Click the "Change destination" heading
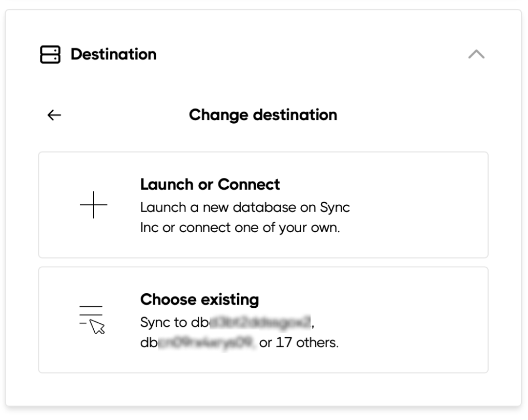Viewport: 528px width, 420px height. [263, 115]
